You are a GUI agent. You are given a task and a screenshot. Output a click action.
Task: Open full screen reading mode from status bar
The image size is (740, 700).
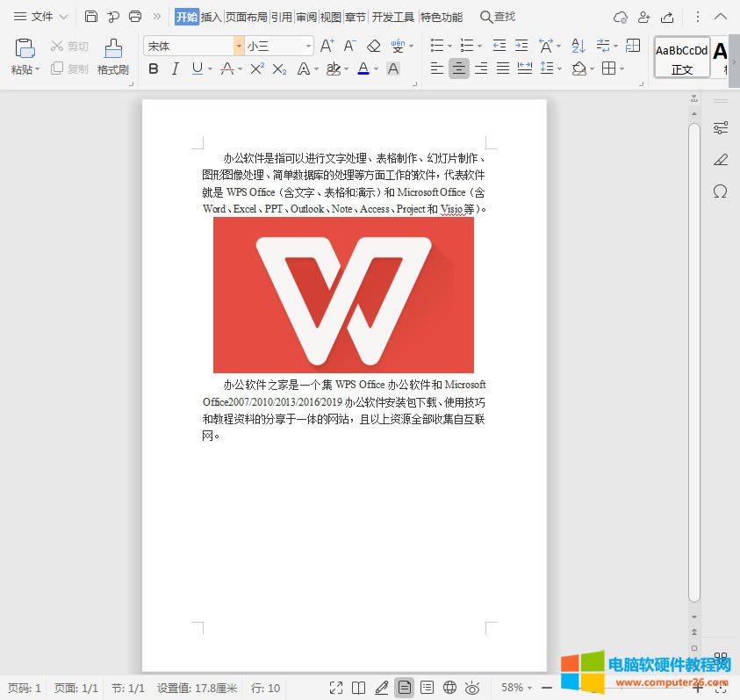click(x=336, y=688)
